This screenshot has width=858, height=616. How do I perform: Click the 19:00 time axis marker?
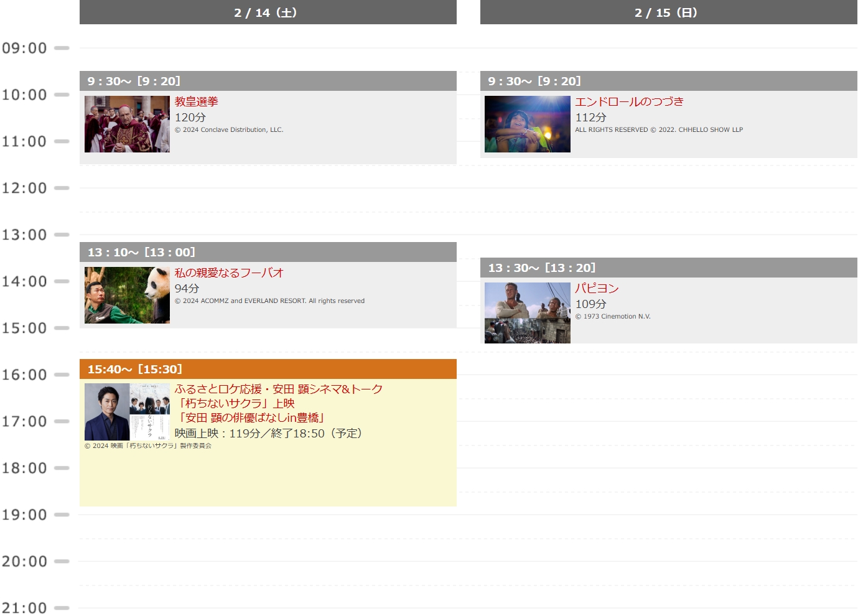25,515
